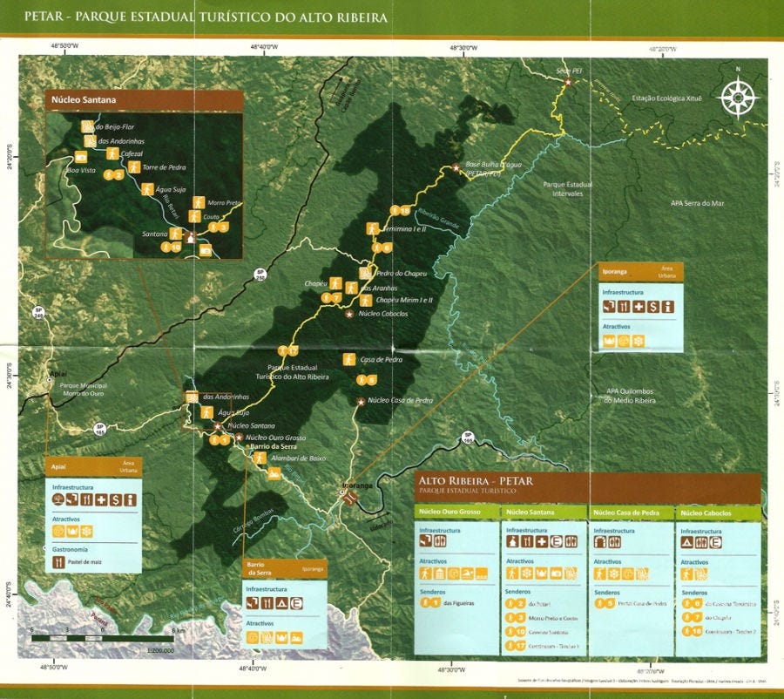Click the Parque Estadual Intervales label
The image size is (784, 699).
567,188
